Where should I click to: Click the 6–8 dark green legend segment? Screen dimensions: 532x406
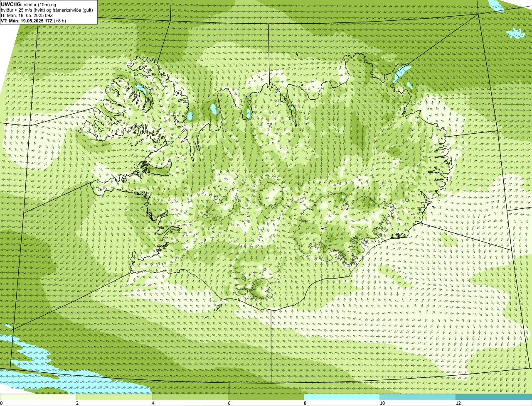click(x=266, y=397)
